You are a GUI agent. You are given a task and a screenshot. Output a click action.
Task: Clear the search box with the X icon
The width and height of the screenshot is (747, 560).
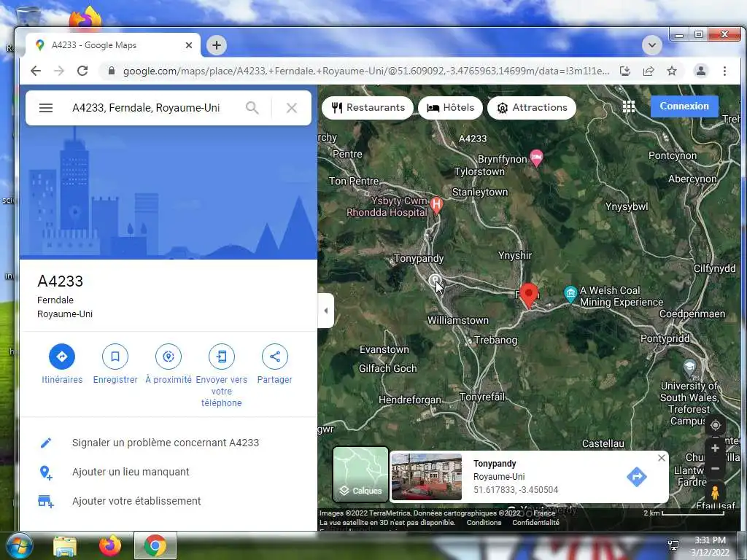[292, 108]
